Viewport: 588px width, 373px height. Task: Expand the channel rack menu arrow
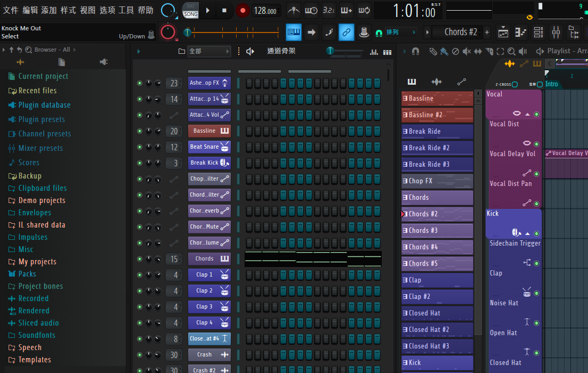139,51
